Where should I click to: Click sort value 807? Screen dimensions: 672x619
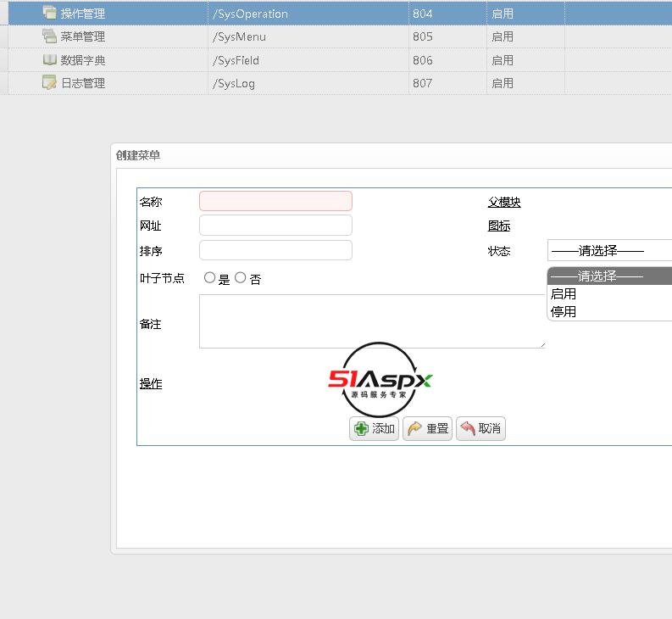click(x=423, y=83)
